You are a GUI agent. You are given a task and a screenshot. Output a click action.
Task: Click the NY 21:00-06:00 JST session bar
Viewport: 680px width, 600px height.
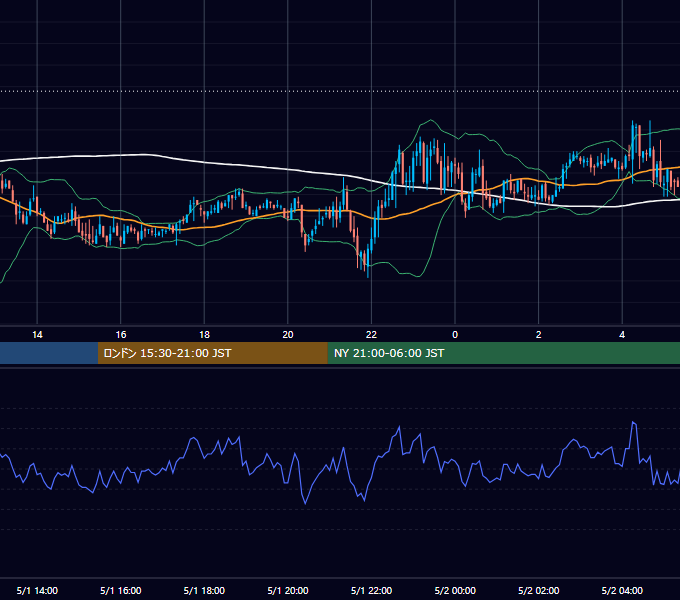pos(503,353)
